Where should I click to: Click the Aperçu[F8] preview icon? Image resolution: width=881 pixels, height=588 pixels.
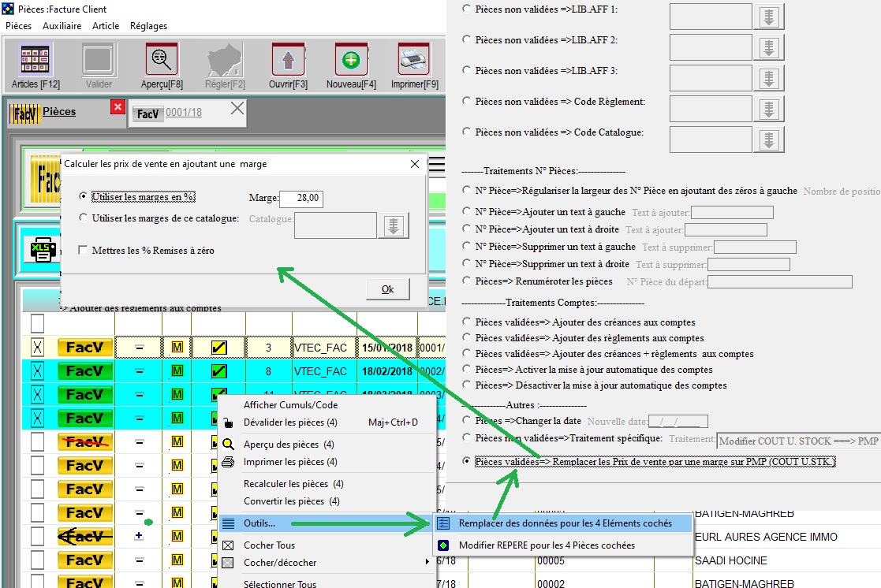pos(162,60)
